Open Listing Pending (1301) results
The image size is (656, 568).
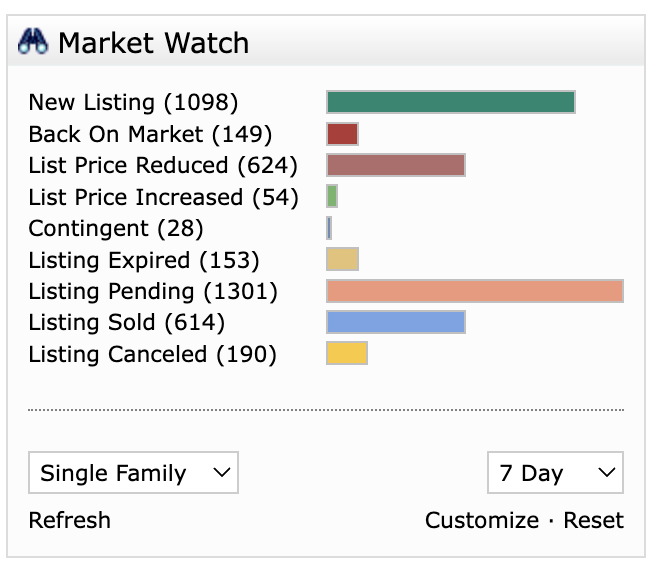click(x=153, y=291)
